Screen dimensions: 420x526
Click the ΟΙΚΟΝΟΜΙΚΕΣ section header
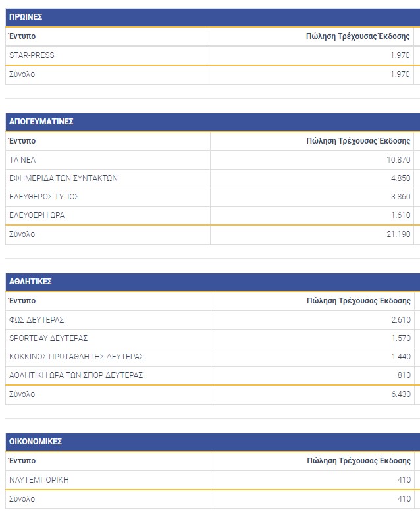click(x=36, y=442)
